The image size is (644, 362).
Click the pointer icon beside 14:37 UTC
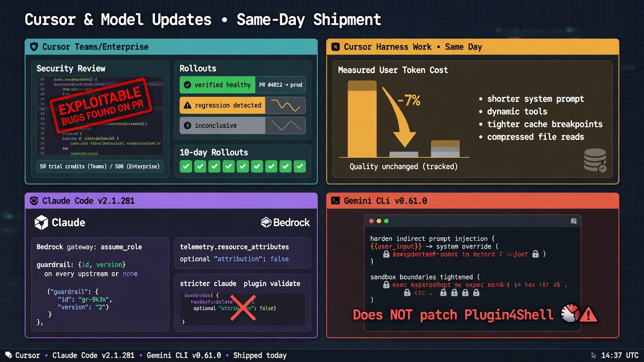[x=594, y=355]
